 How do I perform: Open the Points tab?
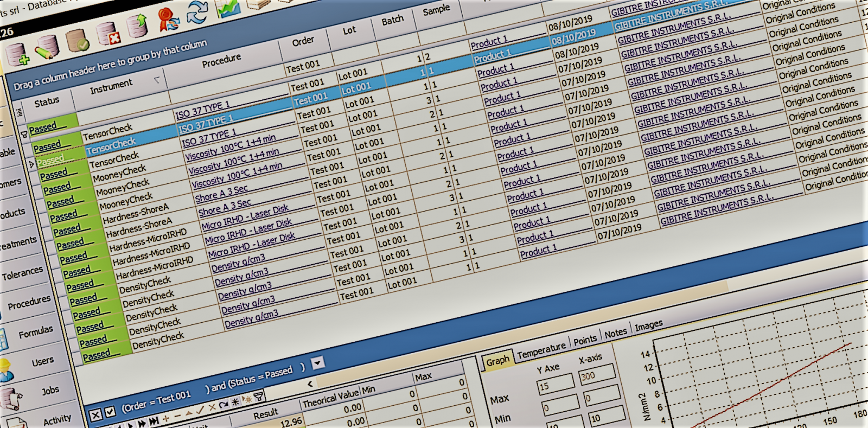click(585, 341)
